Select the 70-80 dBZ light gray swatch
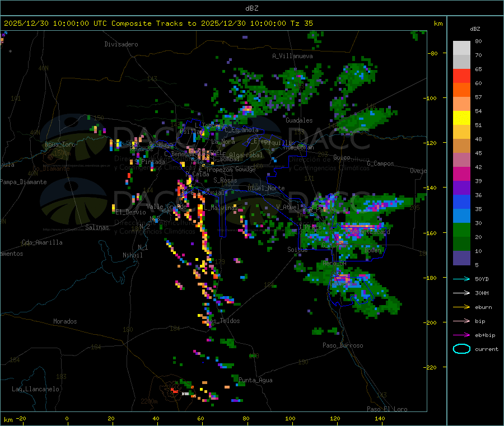The height and width of the screenshot is (426, 504). point(461,48)
